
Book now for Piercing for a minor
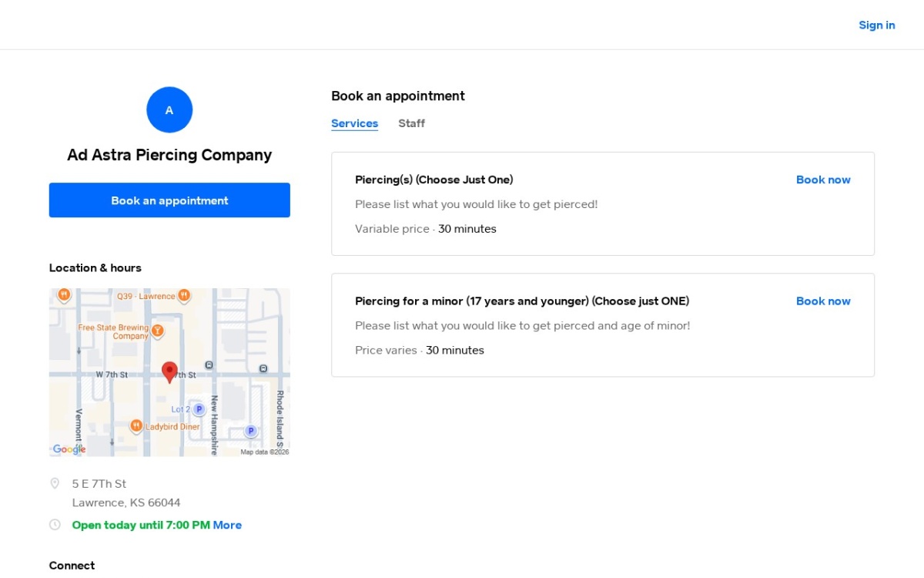pos(823,301)
